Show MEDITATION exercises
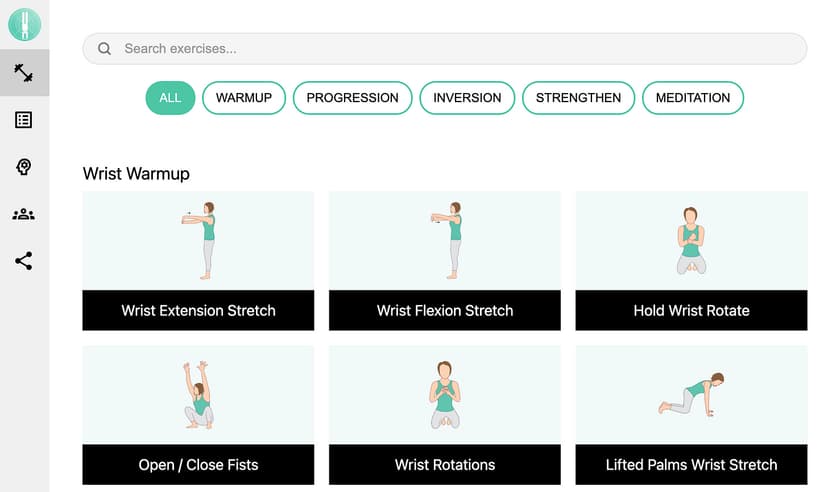This screenshot has width=828, height=492. pyautogui.click(x=692, y=98)
